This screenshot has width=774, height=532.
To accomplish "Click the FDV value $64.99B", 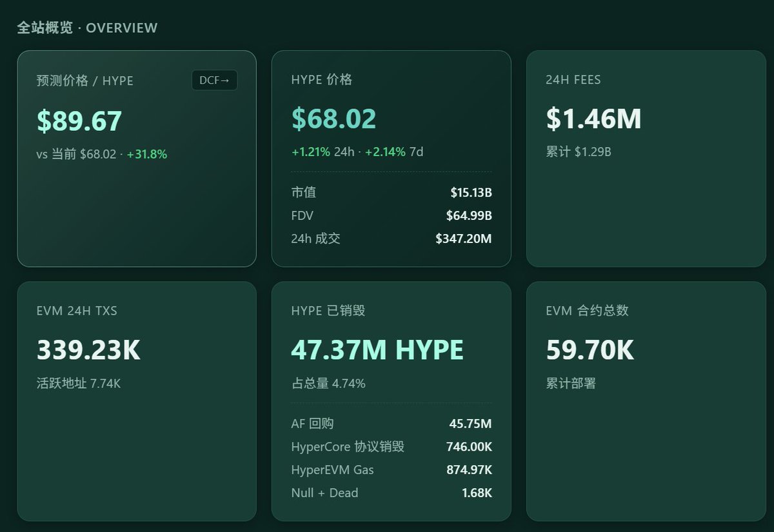I will pos(469,215).
